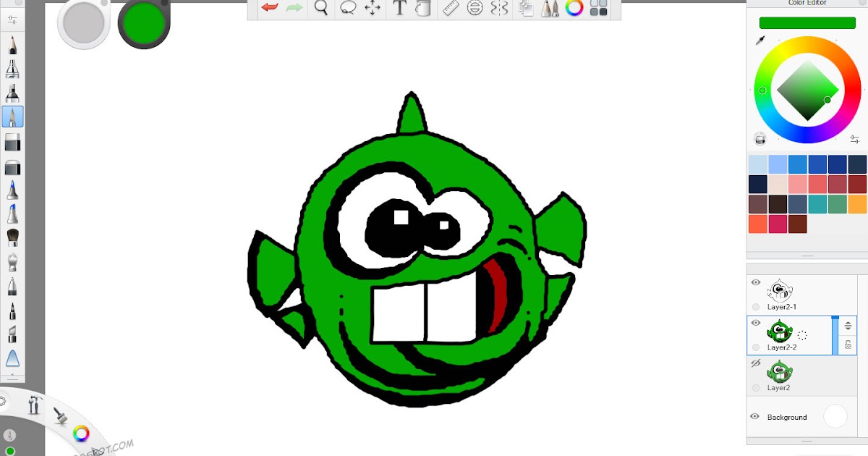Select the Layer2-1 thumbnail
The height and width of the screenshot is (456, 868).
point(780,290)
